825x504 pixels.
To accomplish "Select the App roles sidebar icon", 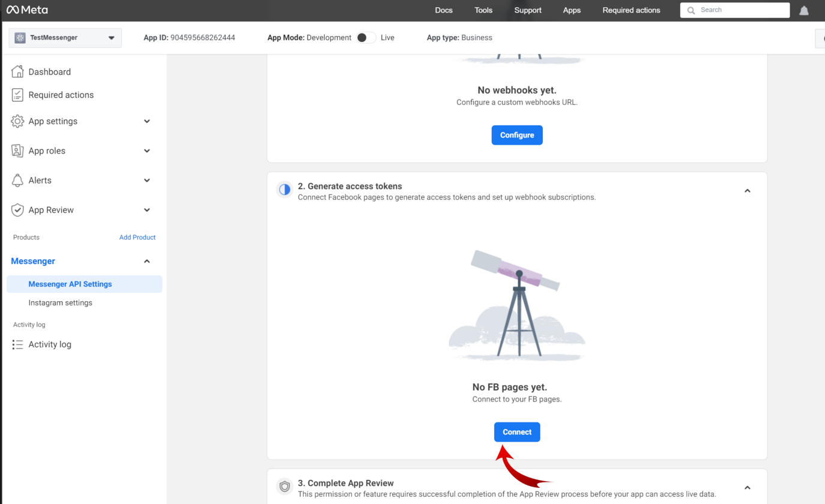I will pos(18,151).
